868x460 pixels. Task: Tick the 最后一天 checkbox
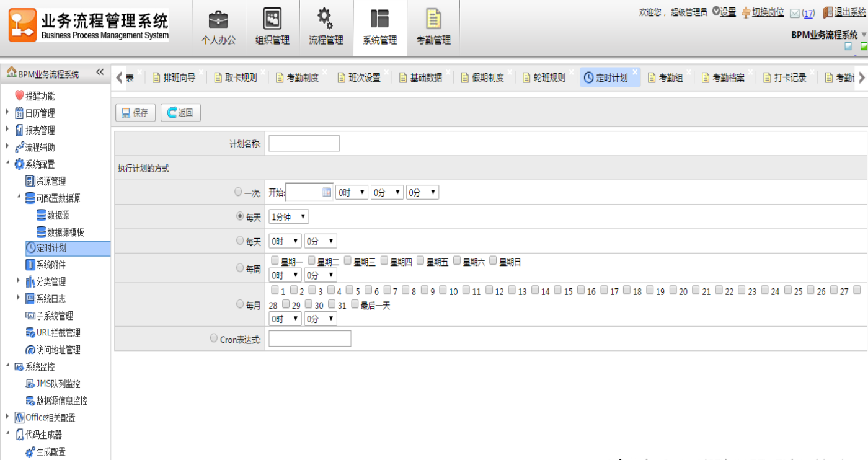tap(355, 304)
